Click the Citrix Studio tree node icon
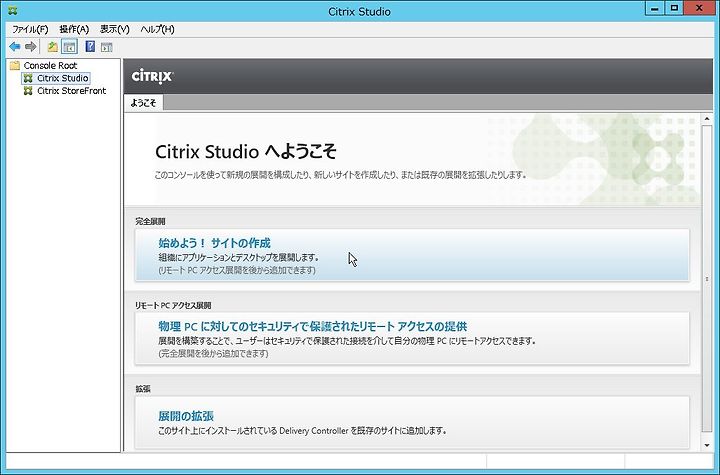Image resolution: width=720 pixels, height=475 pixels. click(28, 78)
